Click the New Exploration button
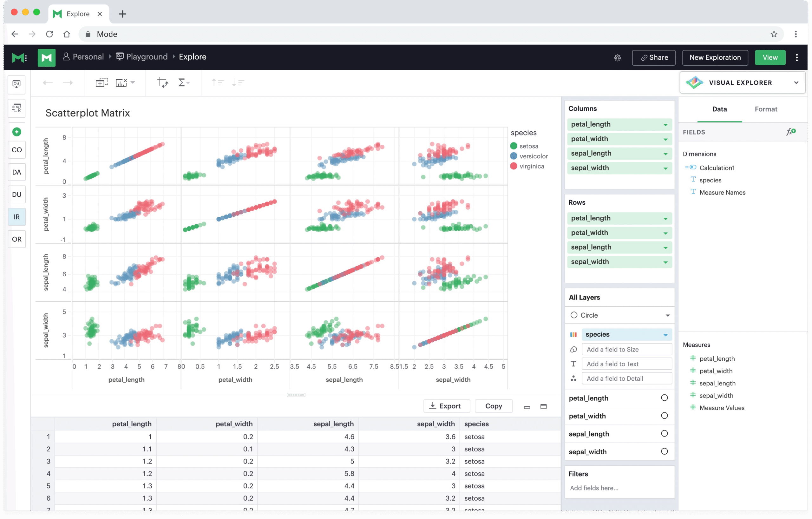812x519 pixels. coord(715,58)
